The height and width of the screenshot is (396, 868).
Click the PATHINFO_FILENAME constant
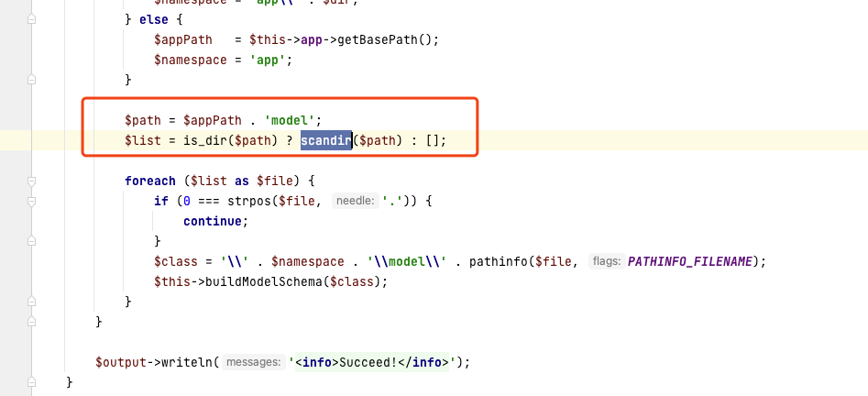(690, 261)
